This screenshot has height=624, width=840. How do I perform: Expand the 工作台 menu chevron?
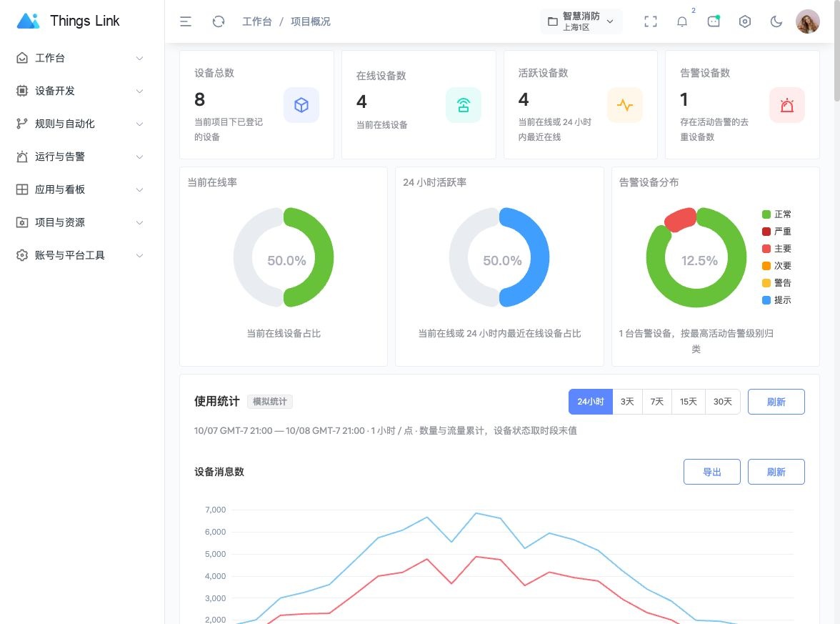139,58
